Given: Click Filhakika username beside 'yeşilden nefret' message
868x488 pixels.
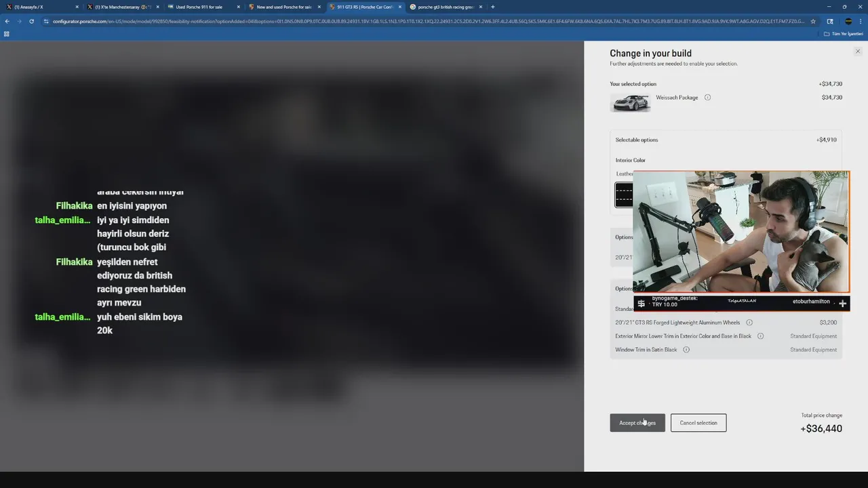Looking at the screenshot, I should tap(74, 262).
